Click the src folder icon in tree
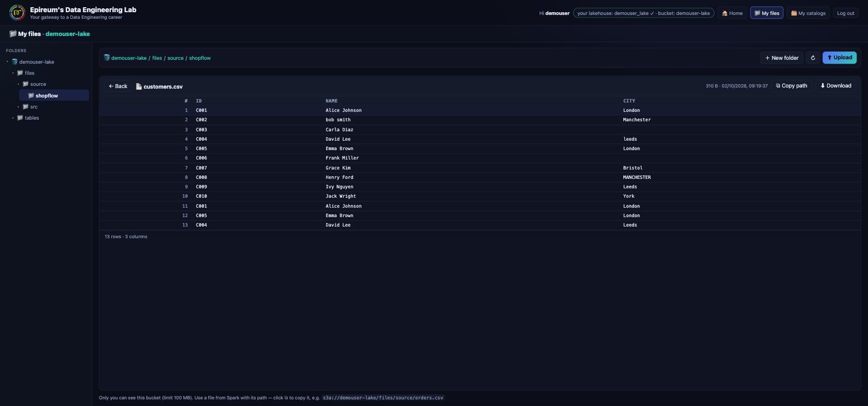 [25, 106]
